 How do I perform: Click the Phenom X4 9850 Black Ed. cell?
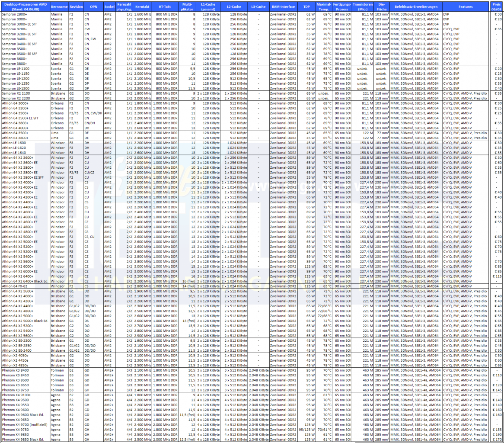26,440
